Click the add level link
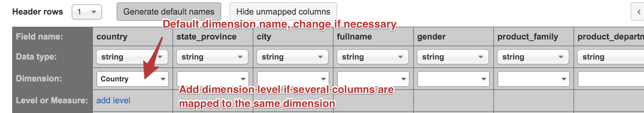644x113 pixels. pyautogui.click(x=113, y=101)
